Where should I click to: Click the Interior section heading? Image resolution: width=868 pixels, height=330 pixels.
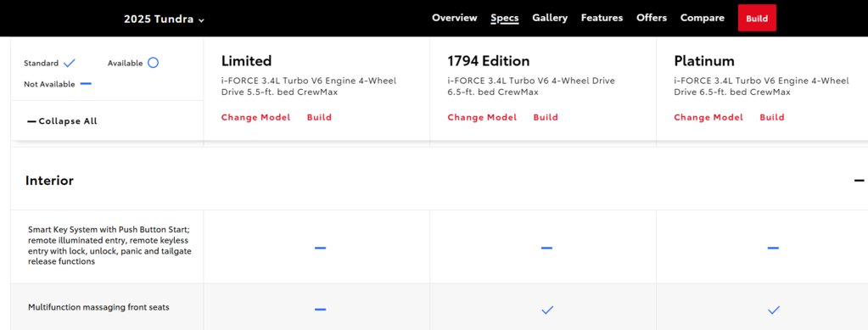coord(49,181)
